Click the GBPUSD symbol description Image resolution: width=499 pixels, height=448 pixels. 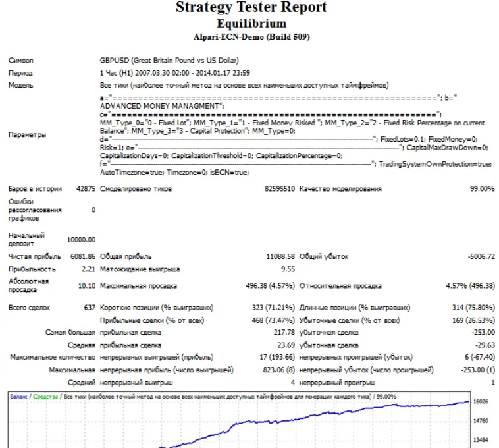[169, 60]
